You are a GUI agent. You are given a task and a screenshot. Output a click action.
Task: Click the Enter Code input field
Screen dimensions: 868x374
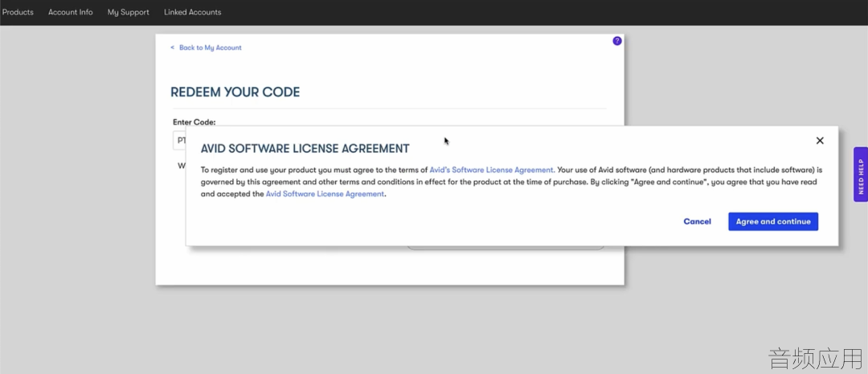(x=180, y=141)
